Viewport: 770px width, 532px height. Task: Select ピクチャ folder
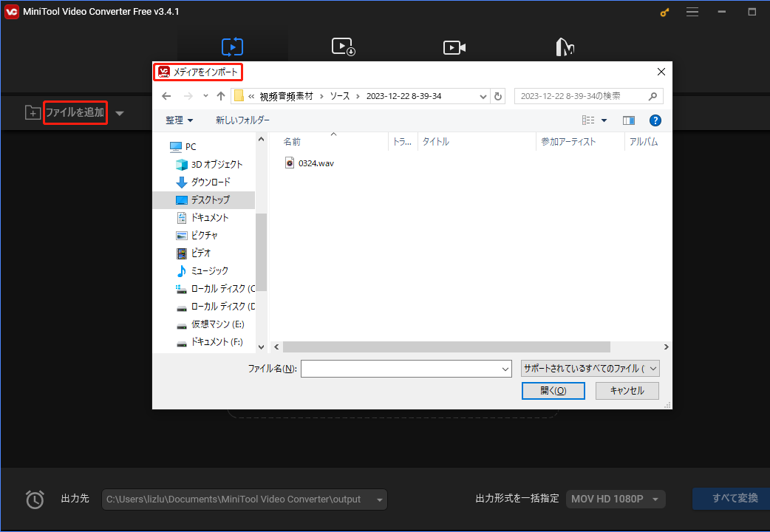coord(197,235)
